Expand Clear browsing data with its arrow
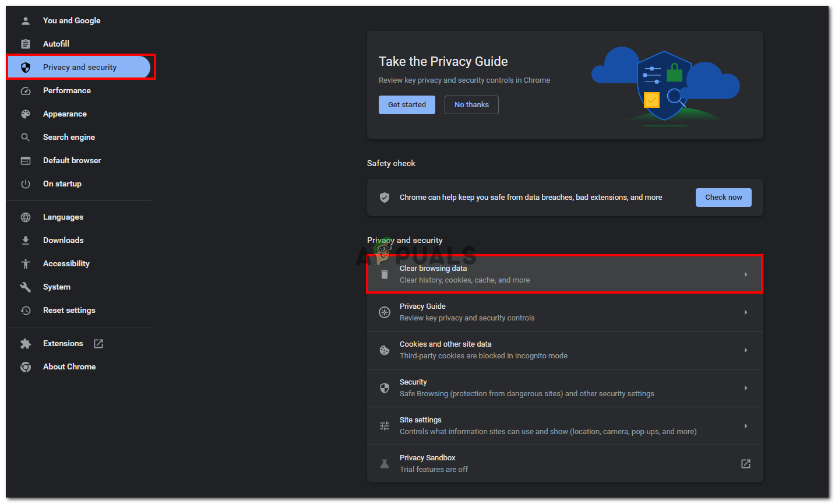 click(745, 274)
